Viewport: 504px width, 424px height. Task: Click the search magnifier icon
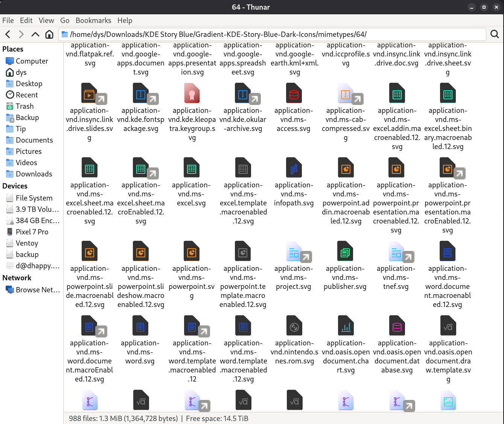point(495,34)
